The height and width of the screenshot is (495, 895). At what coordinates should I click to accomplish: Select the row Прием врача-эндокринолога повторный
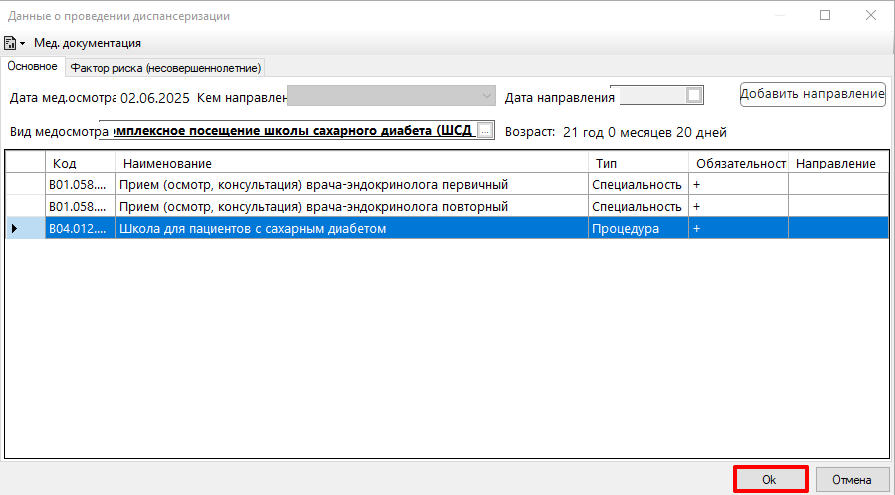313,206
